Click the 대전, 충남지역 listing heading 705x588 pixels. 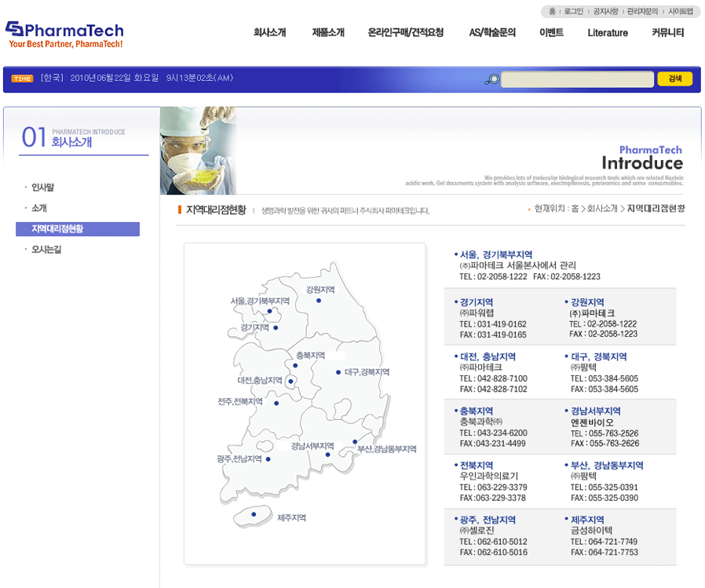coord(488,356)
